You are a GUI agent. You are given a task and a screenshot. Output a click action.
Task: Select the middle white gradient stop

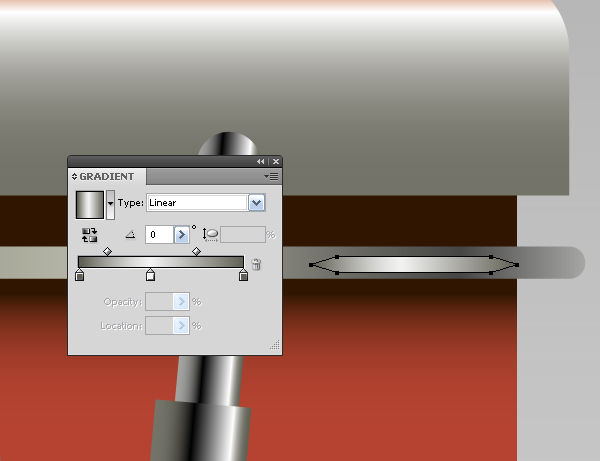point(150,275)
